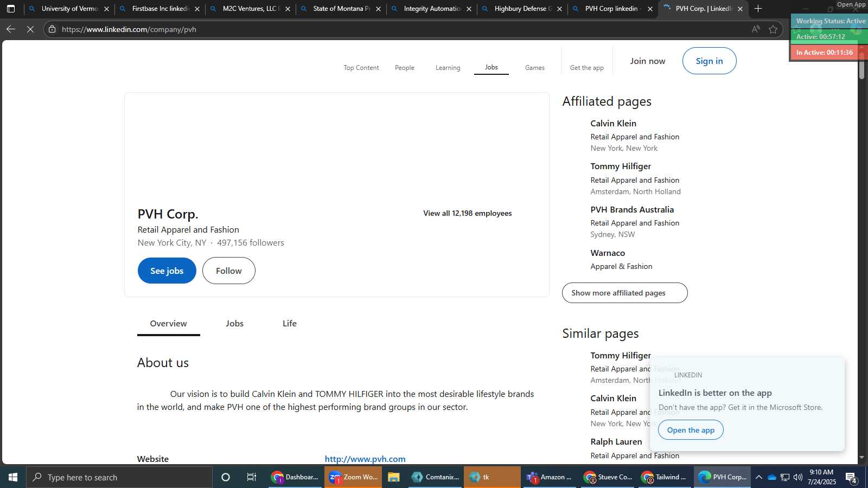Open affiliated page Tommy Hilfiger
Screen dimensions: 868x488
pyautogui.click(x=621, y=166)
